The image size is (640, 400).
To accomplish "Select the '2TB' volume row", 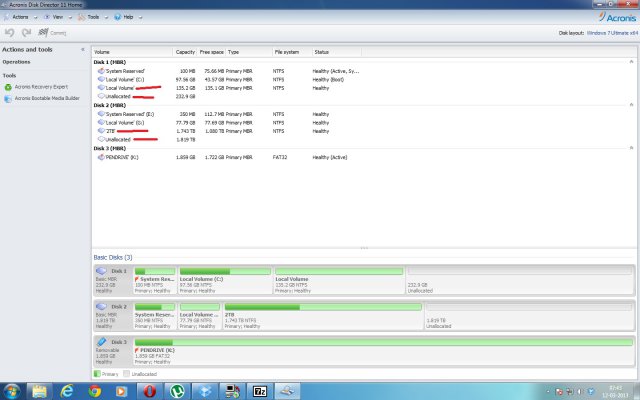I will (x=229, y=131).
